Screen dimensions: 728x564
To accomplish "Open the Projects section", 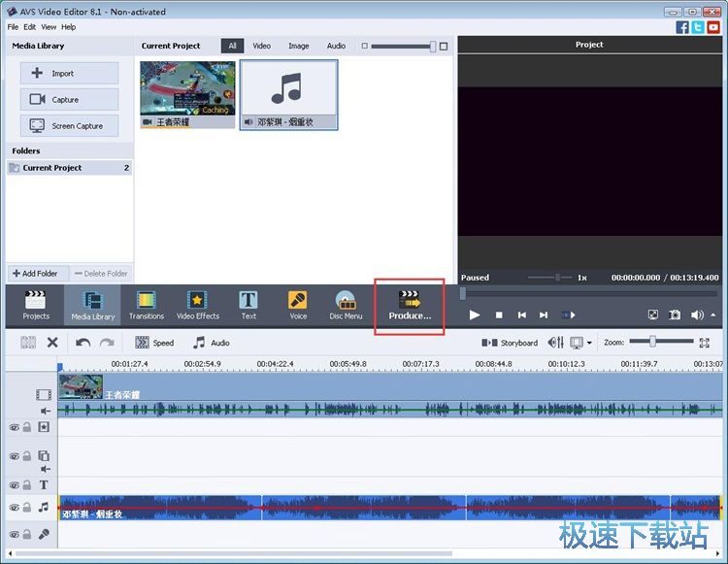I will [36, 305].
